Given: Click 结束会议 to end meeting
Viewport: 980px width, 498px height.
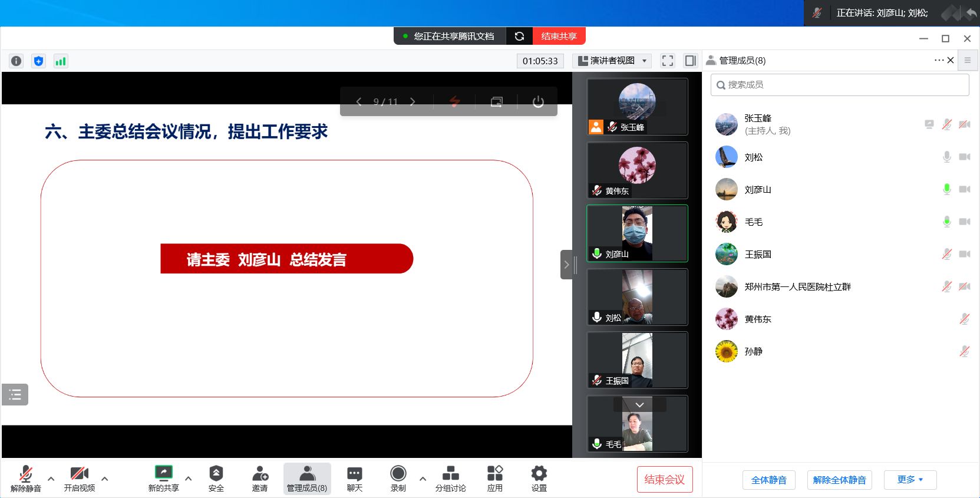Looking at the screenshot, I should (x=665, y=480).
